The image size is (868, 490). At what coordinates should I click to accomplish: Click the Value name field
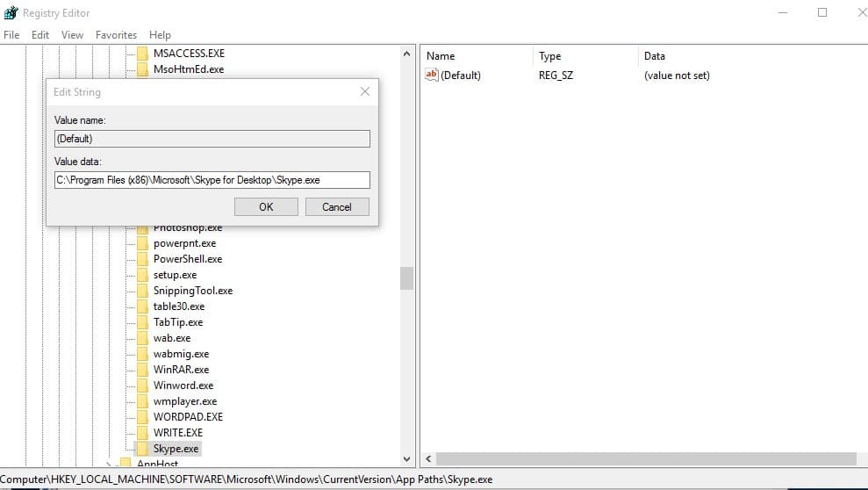point(212,139)
